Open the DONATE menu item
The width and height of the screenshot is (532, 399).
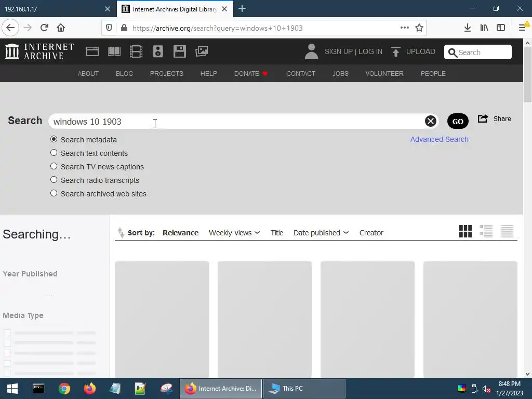coord(251,74)
